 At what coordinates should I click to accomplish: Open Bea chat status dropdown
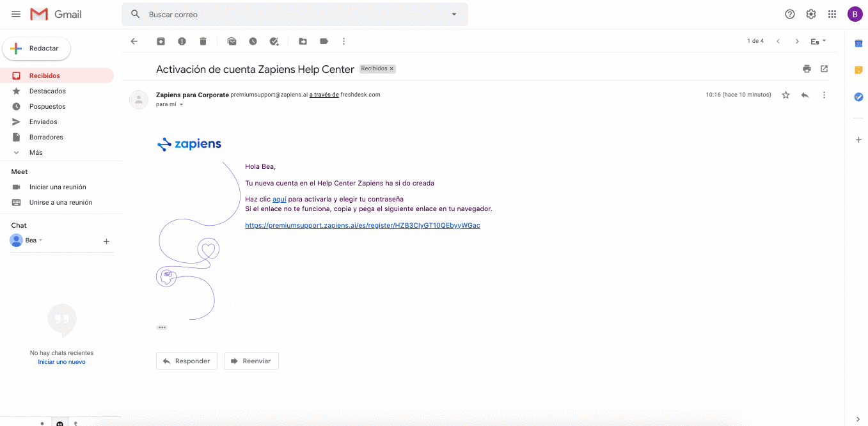[41, 241]
